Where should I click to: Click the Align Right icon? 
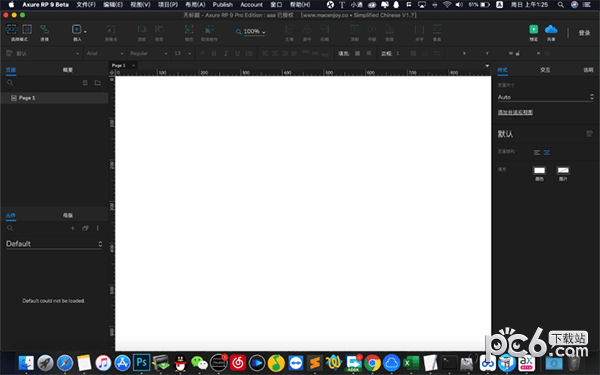tap(324, 29)
